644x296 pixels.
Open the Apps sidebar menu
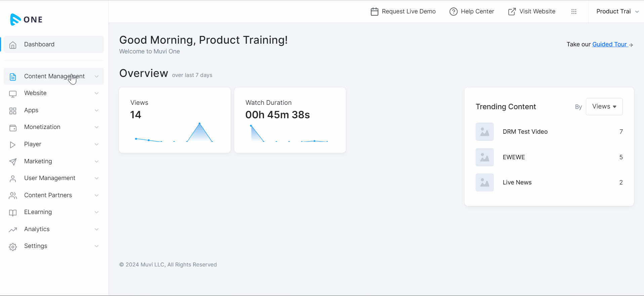pos(31,110)
